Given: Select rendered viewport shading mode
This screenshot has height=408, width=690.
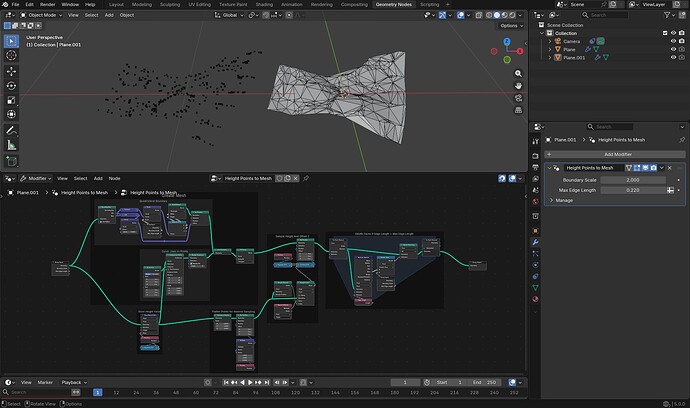Looking at the screenshot, I should (512, 15).
